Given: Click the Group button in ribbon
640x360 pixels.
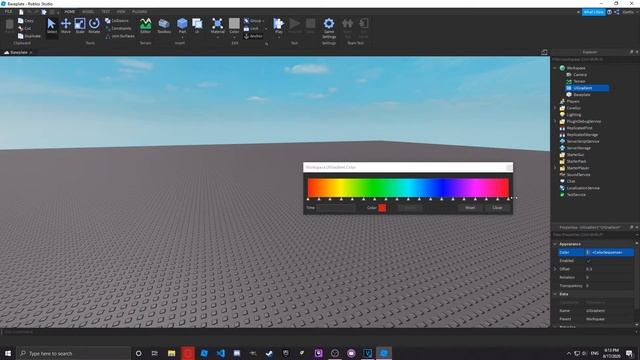Looking at the screenshot, I should coord(254,20).
